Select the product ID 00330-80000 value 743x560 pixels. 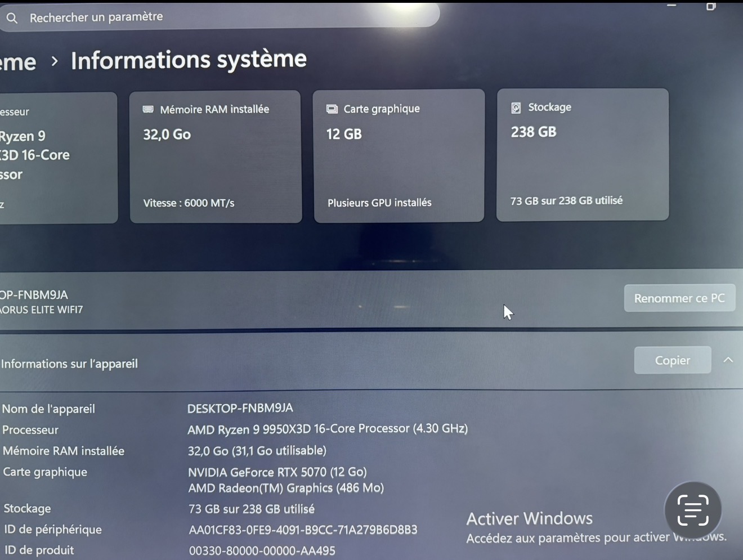tap(262, 550)
